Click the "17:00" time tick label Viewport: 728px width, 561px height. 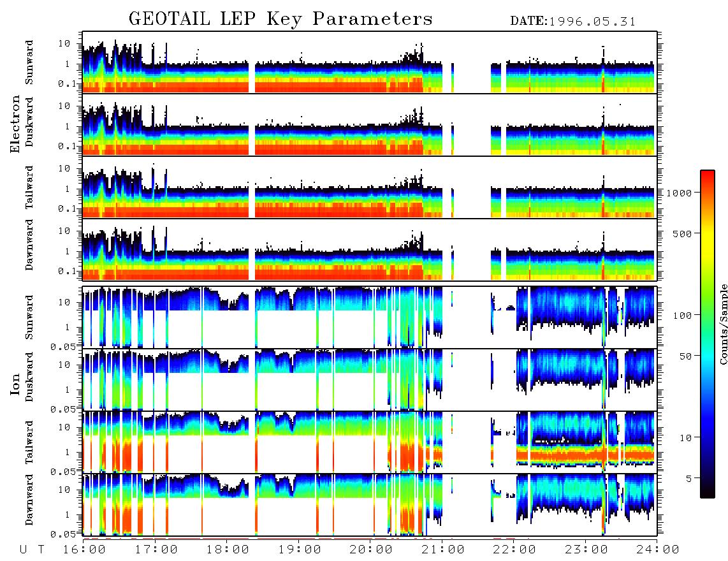[x=156, y=550]
